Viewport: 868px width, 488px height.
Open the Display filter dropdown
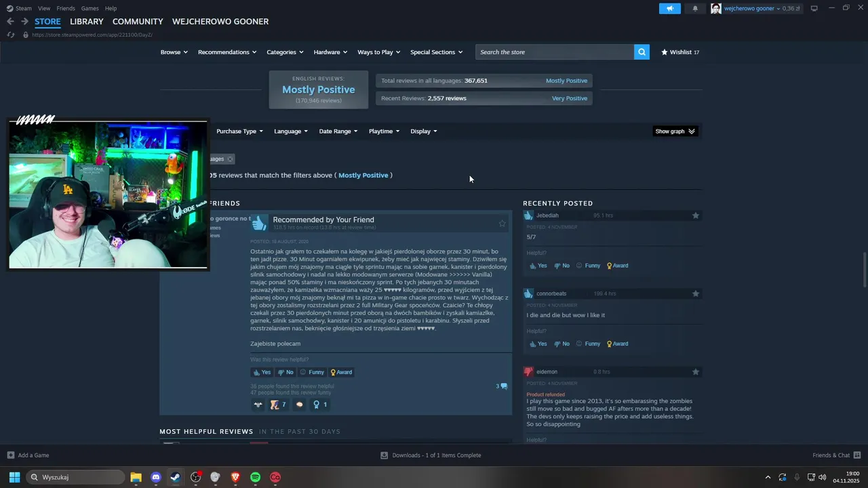coord(424,131)
